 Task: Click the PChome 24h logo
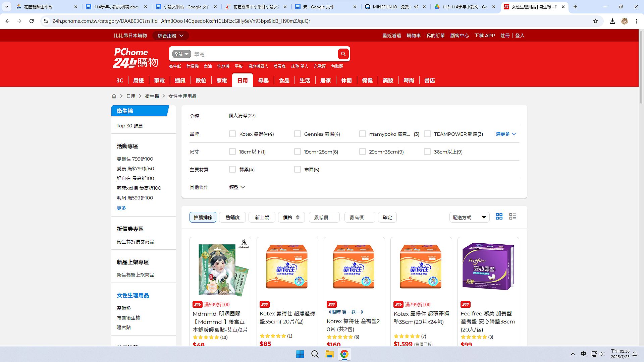point(135,58)
